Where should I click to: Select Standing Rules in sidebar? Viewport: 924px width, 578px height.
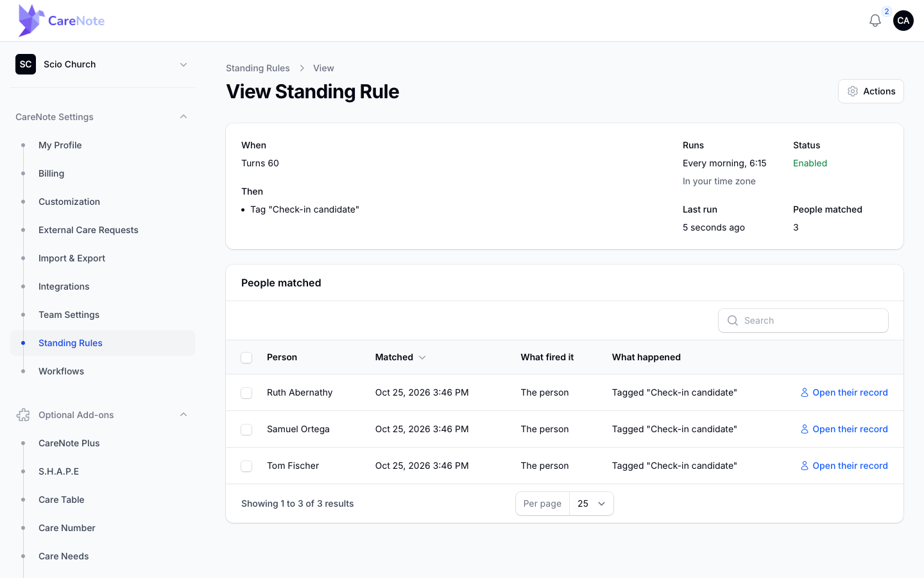103,343
